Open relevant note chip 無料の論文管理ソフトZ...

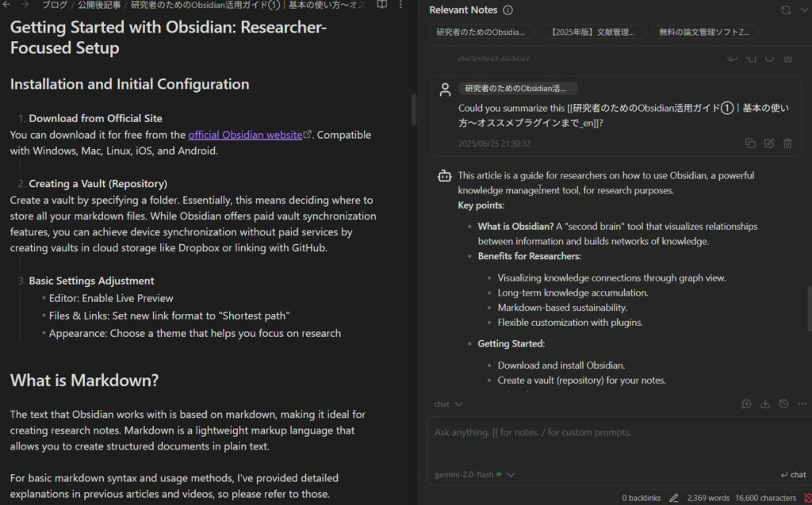pos(704,33)
